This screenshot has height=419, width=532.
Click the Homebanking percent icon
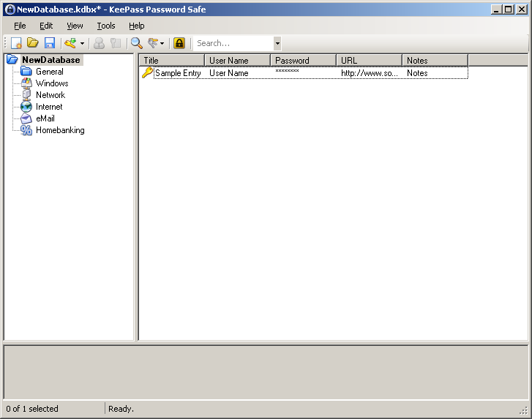[x=26, y=130]
